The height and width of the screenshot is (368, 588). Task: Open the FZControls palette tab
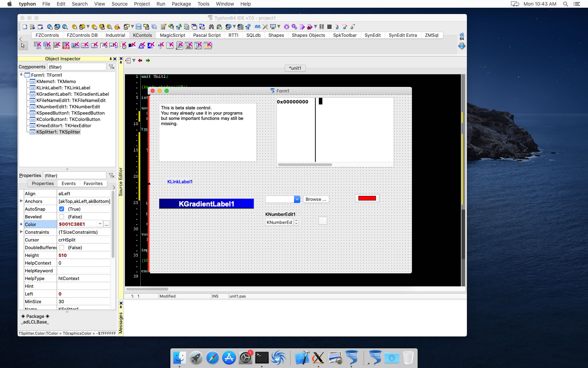click(x=47, y=35)
